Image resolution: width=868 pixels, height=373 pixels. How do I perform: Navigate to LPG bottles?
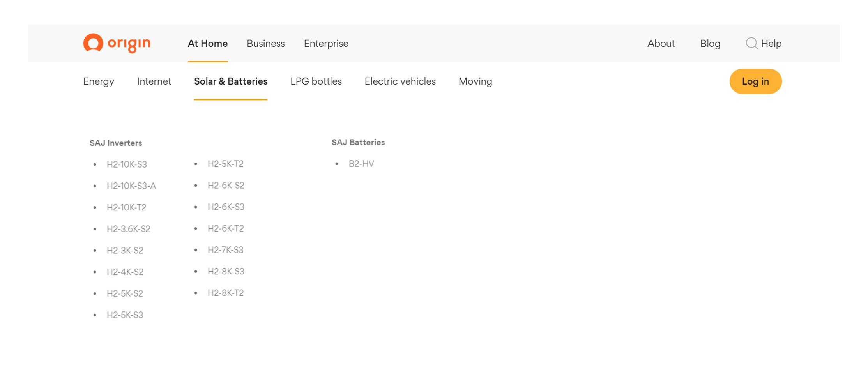(x=316, y=81)
